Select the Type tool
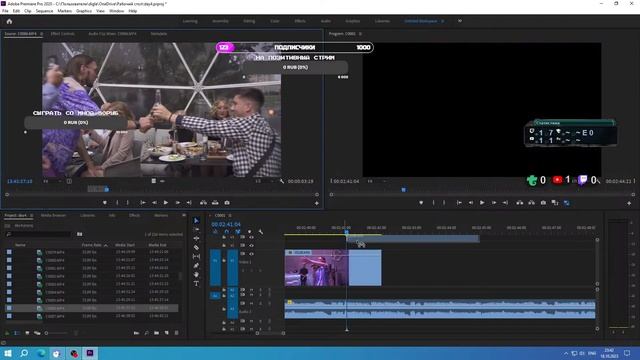 196,283
